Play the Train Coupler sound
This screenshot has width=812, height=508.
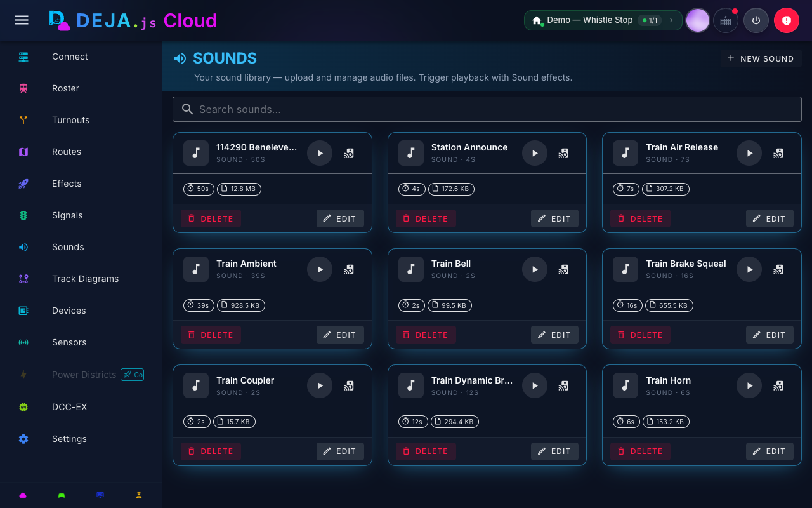click(320, 385)
